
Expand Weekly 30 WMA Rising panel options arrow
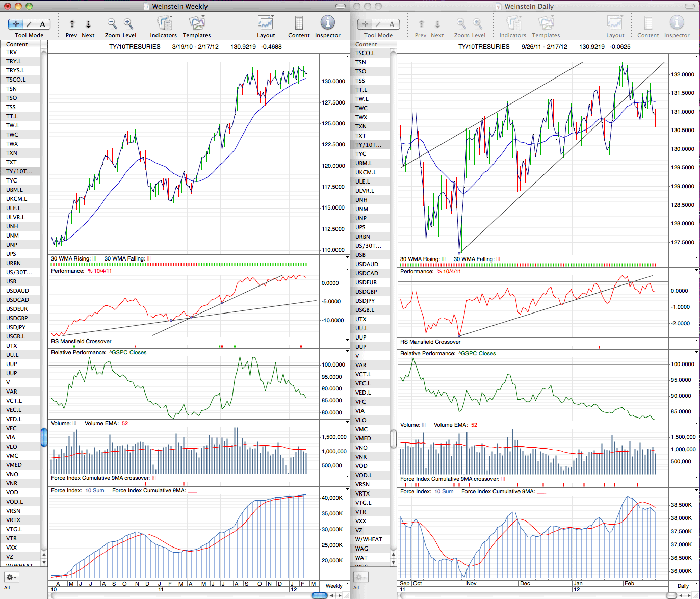(x=347, y=258)
